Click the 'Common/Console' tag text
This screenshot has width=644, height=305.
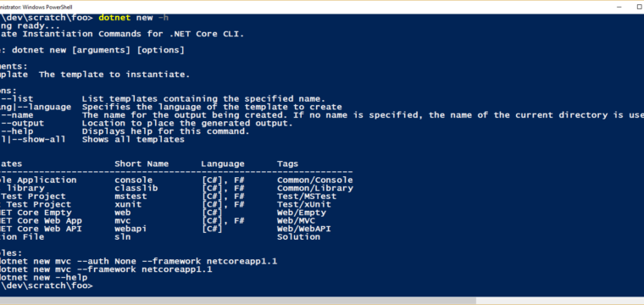(315, 180)
